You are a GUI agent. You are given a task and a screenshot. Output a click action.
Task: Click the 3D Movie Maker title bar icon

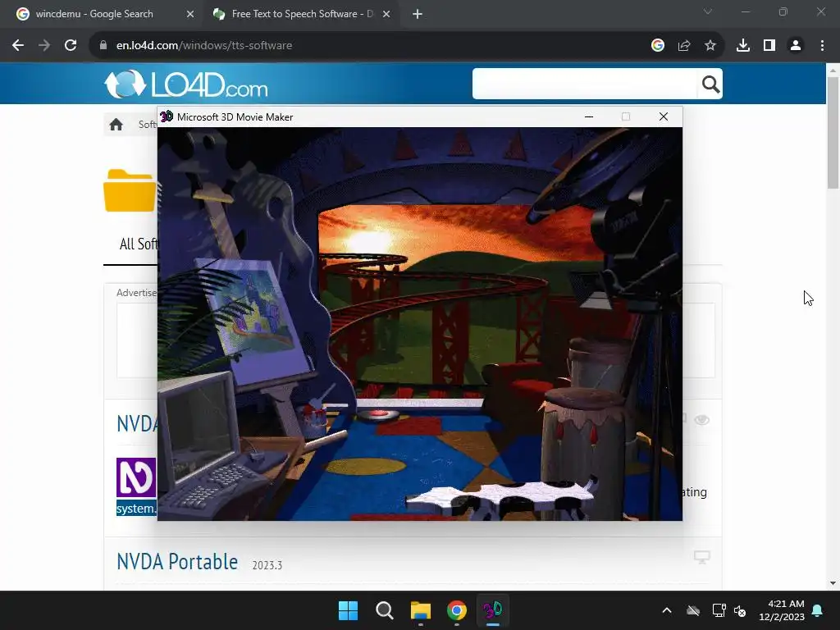point(167,116)
